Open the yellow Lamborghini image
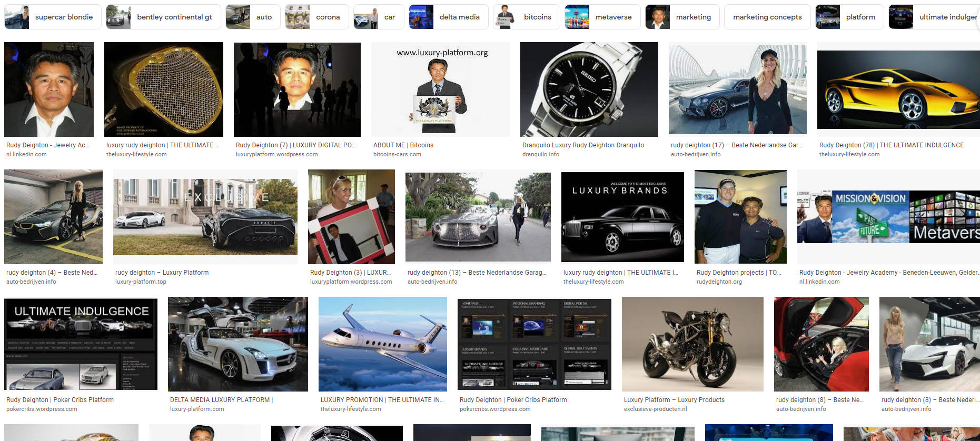This screenshot has width=980, height=441. coord(898,89)
